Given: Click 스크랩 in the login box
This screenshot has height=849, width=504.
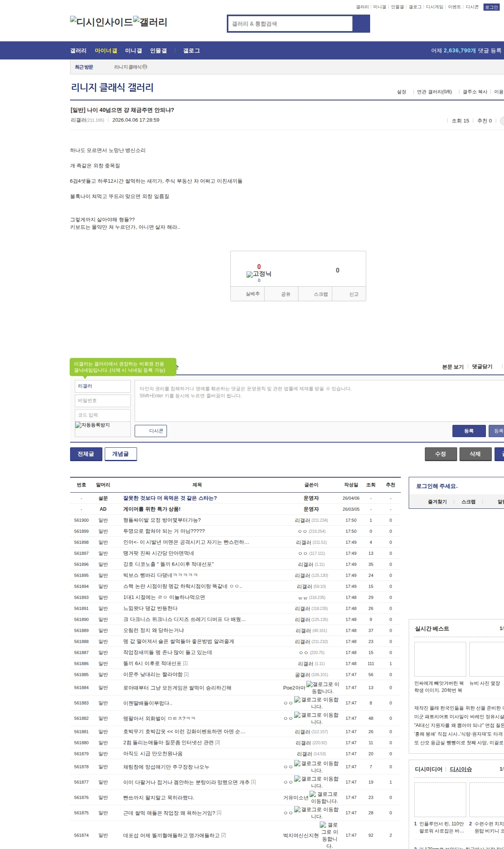Looking at the screenshot, I should coord(469,502).
